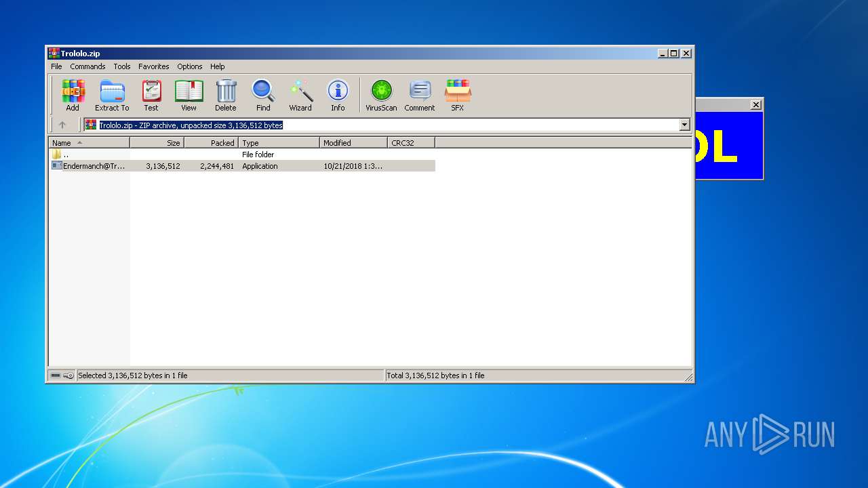The image size is (868, 488).
Task: Click the 3,136,512 size cell
Action: click(x=163, y=166)
